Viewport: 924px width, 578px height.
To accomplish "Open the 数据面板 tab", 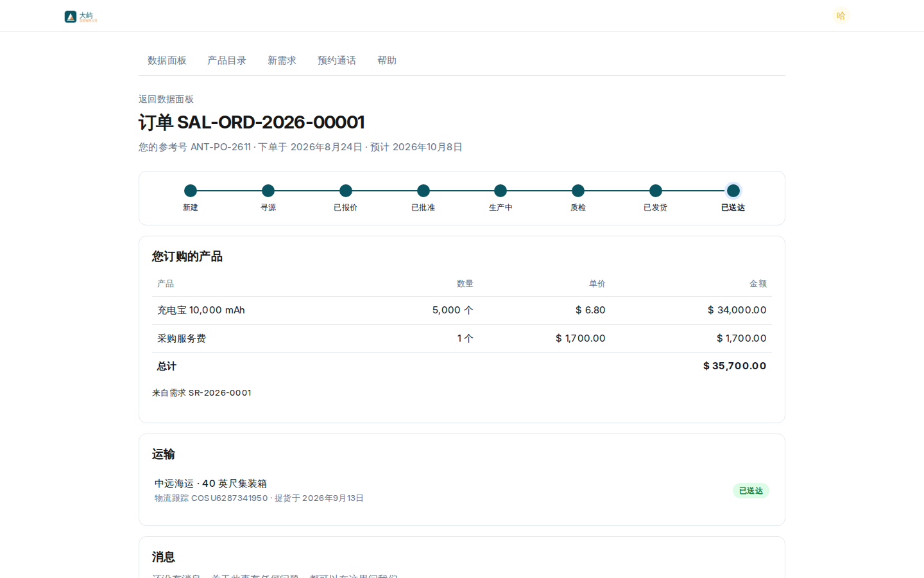I will [x=167, y=60].
